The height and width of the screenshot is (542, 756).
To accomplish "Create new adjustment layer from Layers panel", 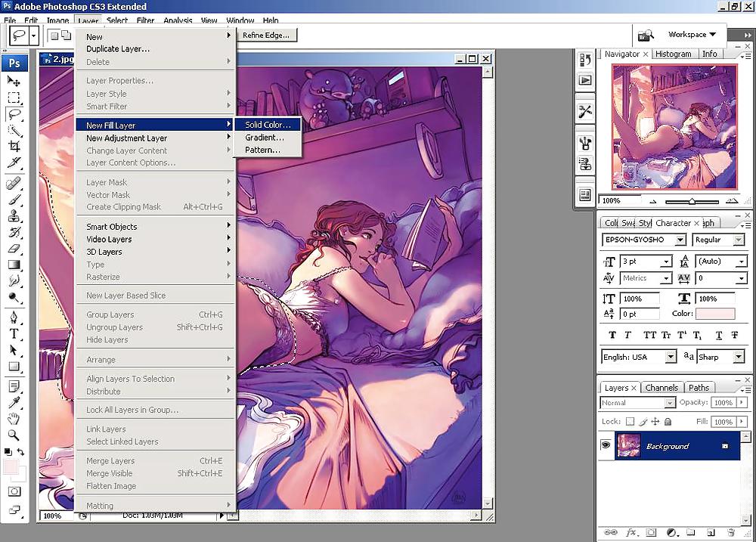I will (x=671, y=532).
